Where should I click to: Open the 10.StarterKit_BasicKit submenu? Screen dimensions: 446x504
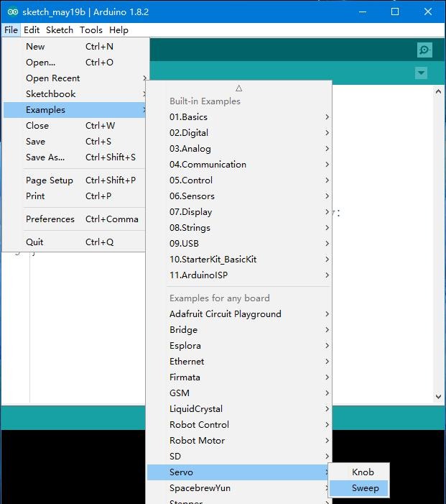click(x=239, y=259)
